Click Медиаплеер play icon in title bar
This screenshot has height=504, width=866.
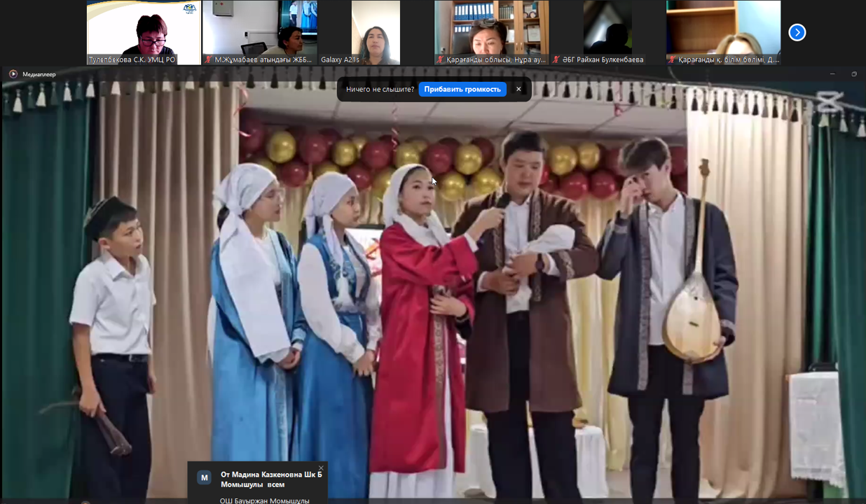click(x=13, y=74)
